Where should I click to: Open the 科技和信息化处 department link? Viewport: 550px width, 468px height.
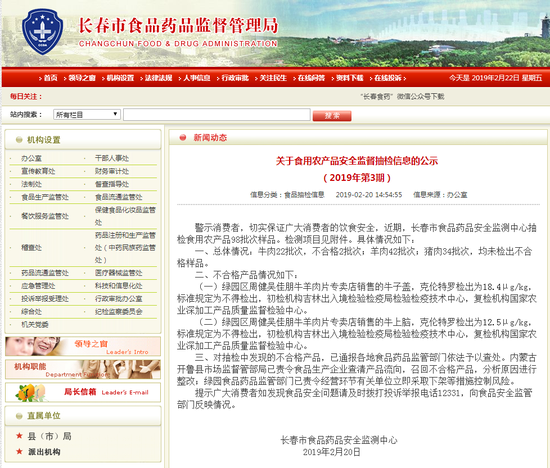[119, 286]
